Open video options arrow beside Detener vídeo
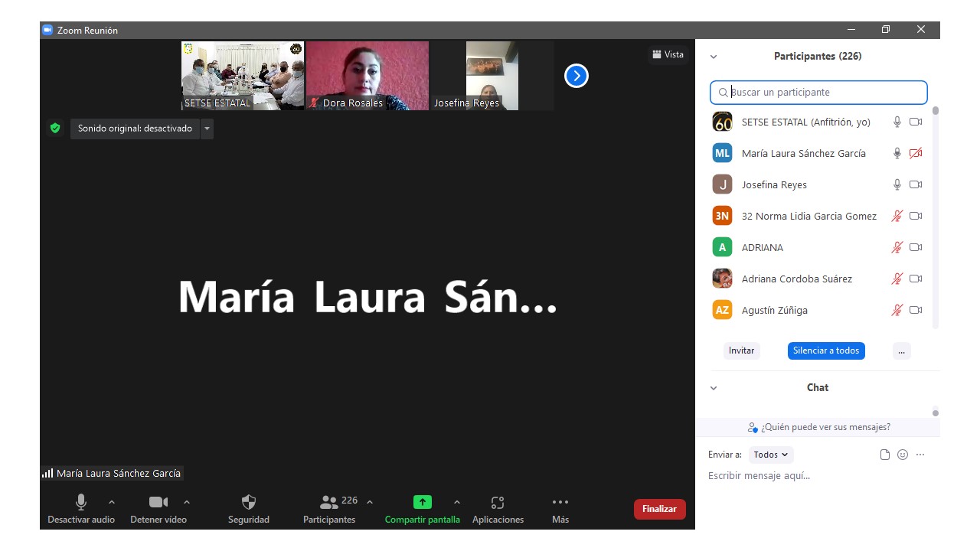 pyautogui.click(x=187, y=502)
